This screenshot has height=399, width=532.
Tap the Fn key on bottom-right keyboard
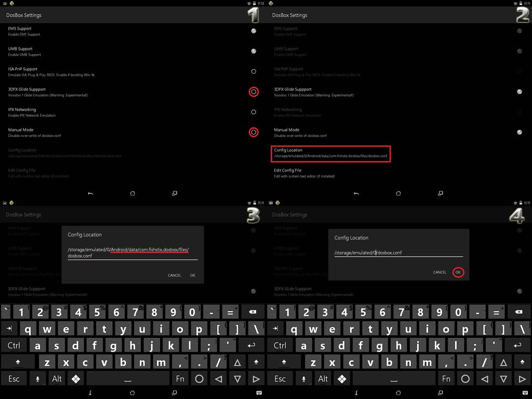(x=446, y=379)
